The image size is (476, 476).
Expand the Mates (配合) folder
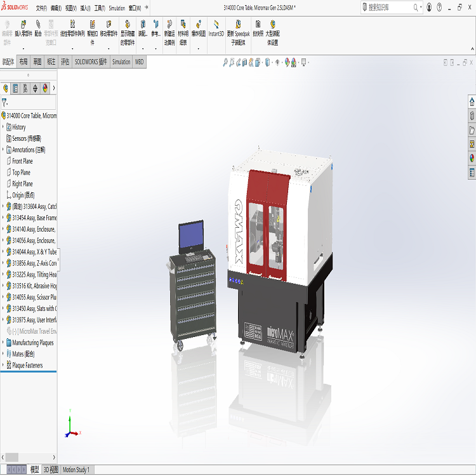click(3, 354)
